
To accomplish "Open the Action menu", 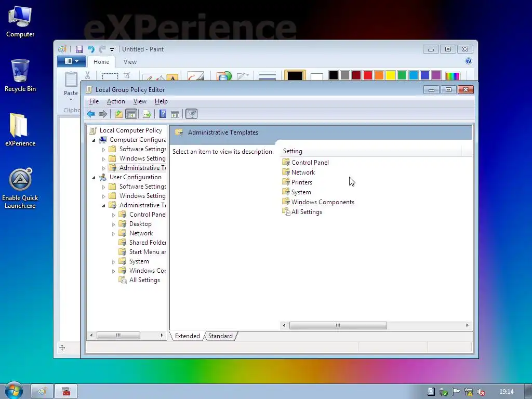I will click(x=116, y=101).
